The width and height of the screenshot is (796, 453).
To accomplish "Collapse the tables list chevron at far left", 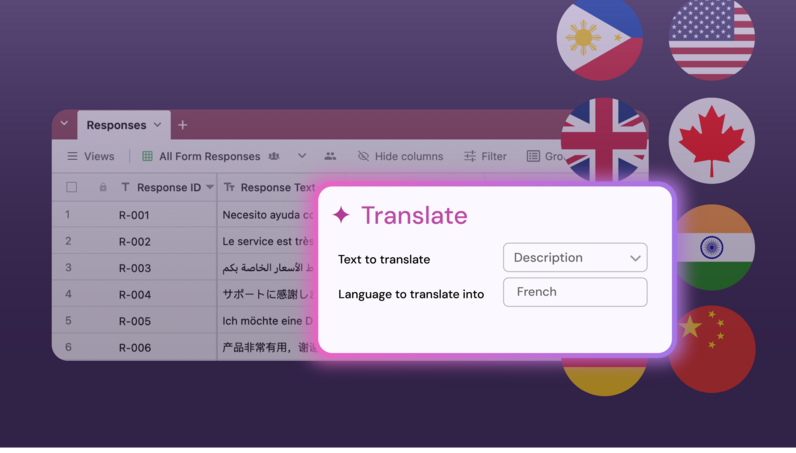I will 64,123.
